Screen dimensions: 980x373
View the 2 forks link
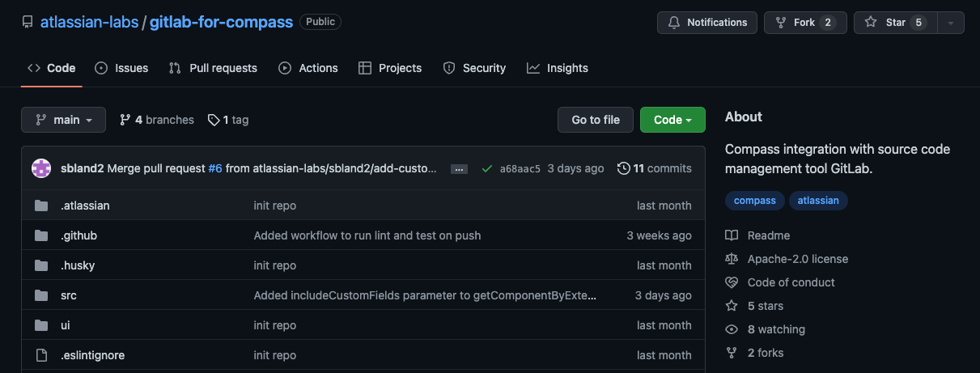(x=754, y=353)
